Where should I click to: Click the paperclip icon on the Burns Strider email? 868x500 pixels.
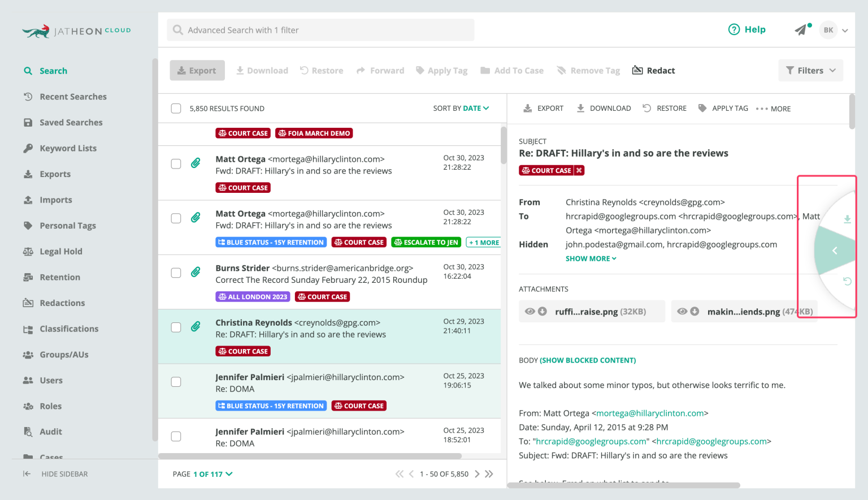pyautogui.click(x=196, y=272)
